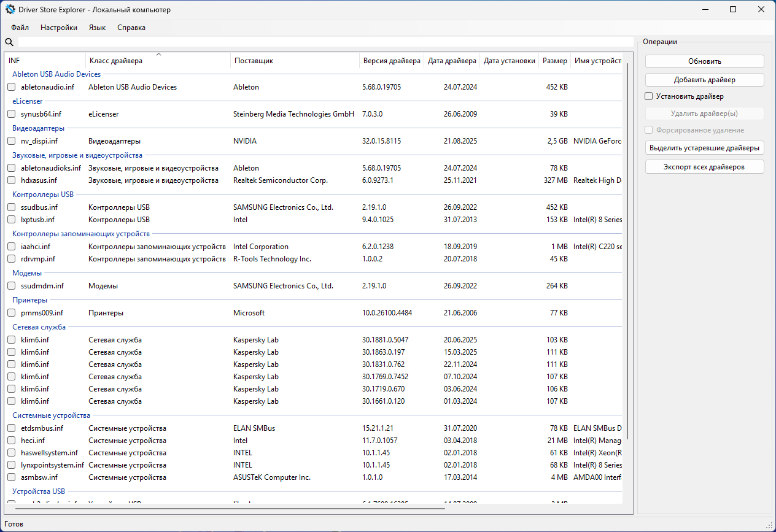The image size is (776, 532).
Task: Open the 'Настройки' menu
Action: (x=59, y=28)
